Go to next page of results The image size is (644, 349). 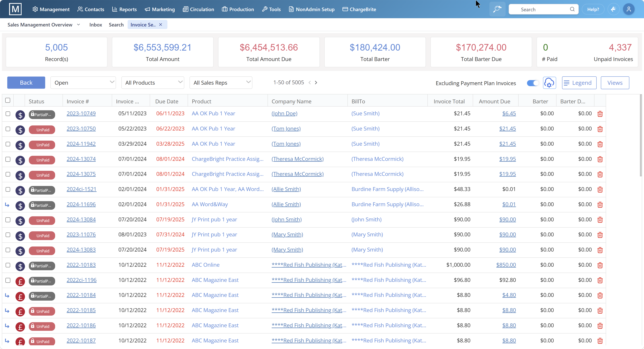click(316, 82)
